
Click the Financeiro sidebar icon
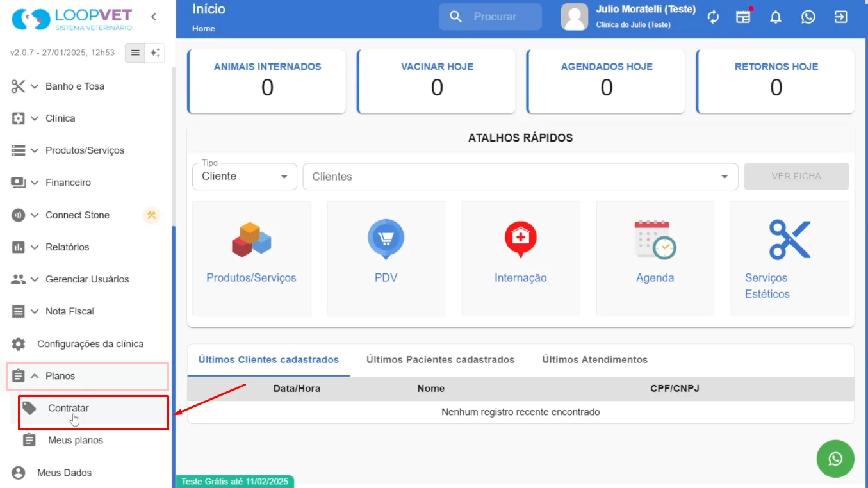point(19,183)
